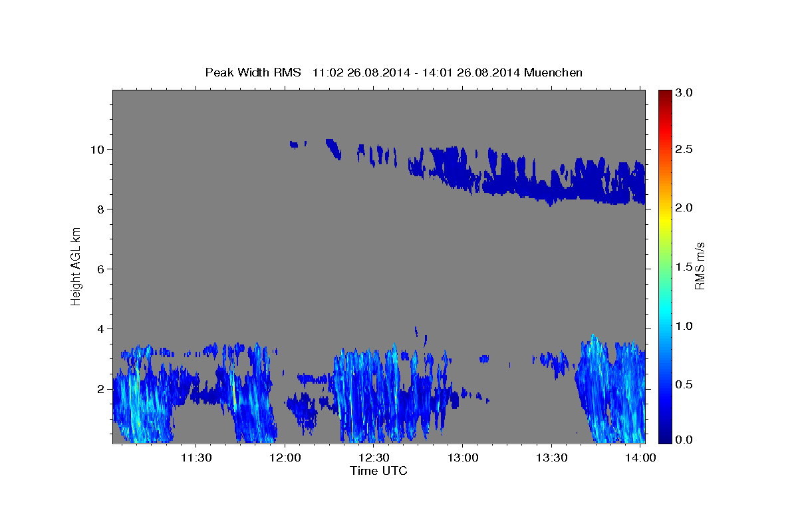
Task: Click the 13:00 time tick label
Action: [463, 458]
